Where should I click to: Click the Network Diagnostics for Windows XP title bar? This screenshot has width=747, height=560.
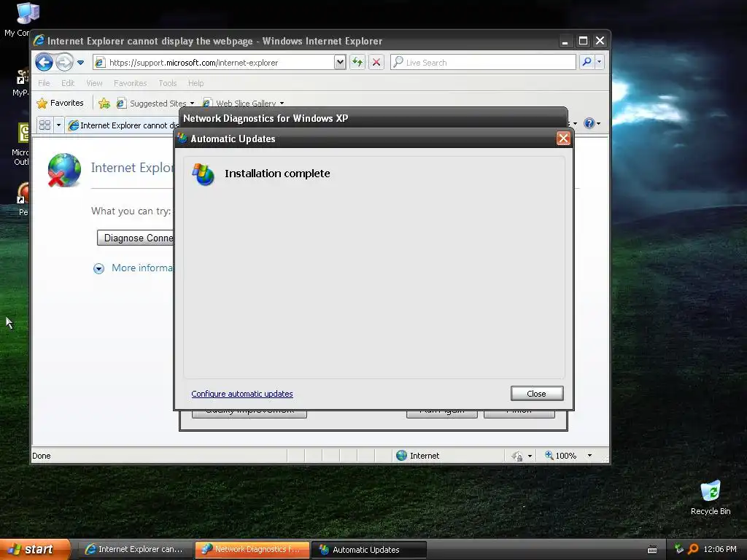[x=373, y=117]
